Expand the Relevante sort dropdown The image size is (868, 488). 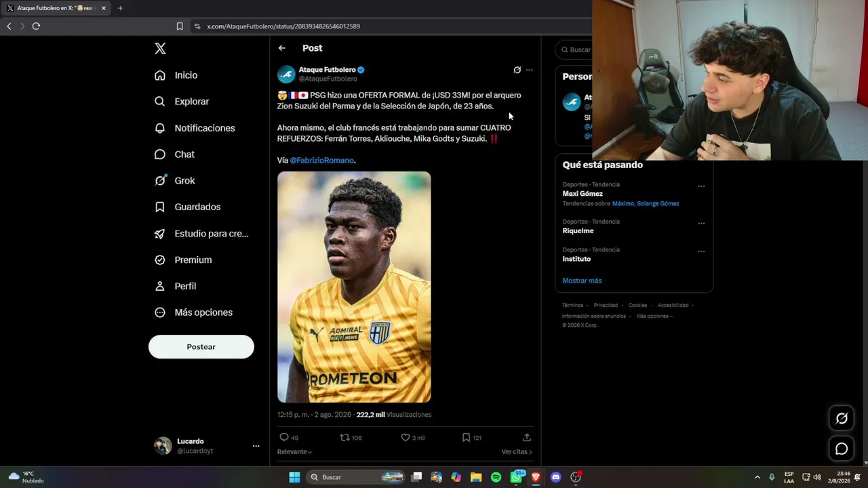(x=294, y=452)
